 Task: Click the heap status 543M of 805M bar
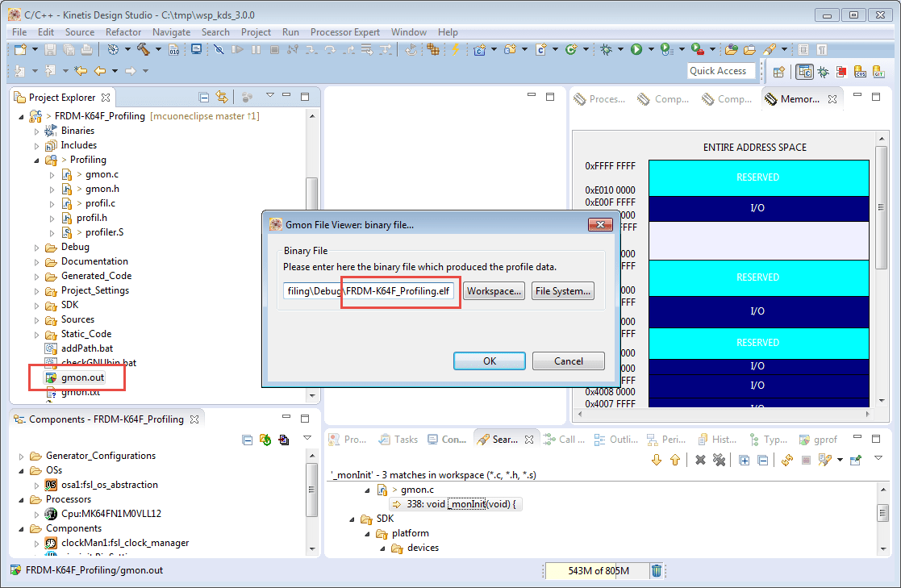596,571
